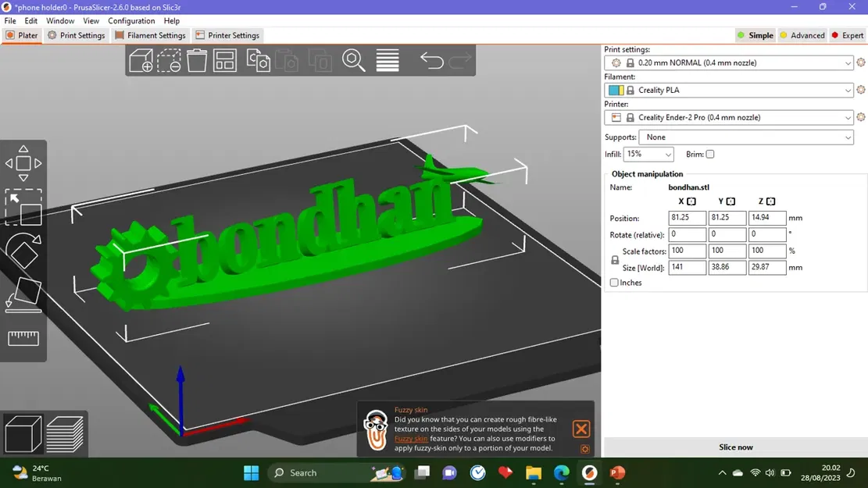Open the Infill percentage dropdown
This screenshot has height=488, width=868.
(648, 155)
